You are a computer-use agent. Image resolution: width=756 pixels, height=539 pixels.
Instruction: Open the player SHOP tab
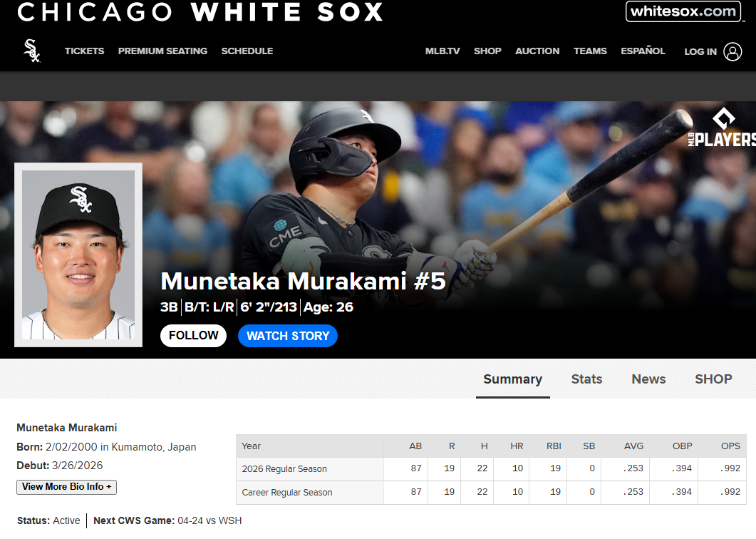point(713,380)
